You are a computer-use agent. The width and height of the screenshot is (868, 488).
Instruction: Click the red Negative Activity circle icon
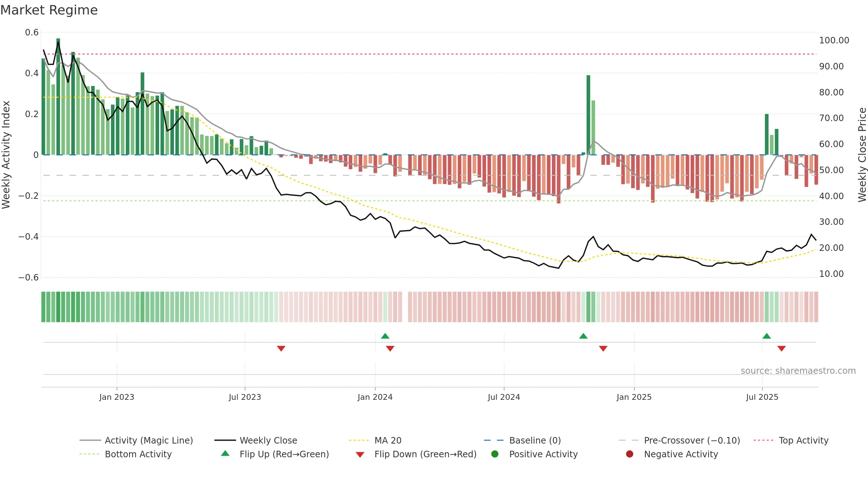click(630, 454)
